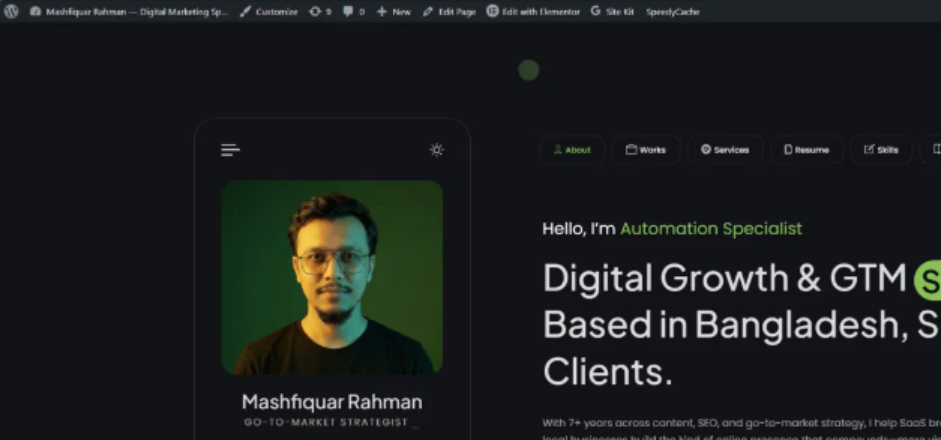Select the paragraph starting 'With 7+ years'
Image resolution: width=941 pixels, height=440 pixels.
[741, 431]
